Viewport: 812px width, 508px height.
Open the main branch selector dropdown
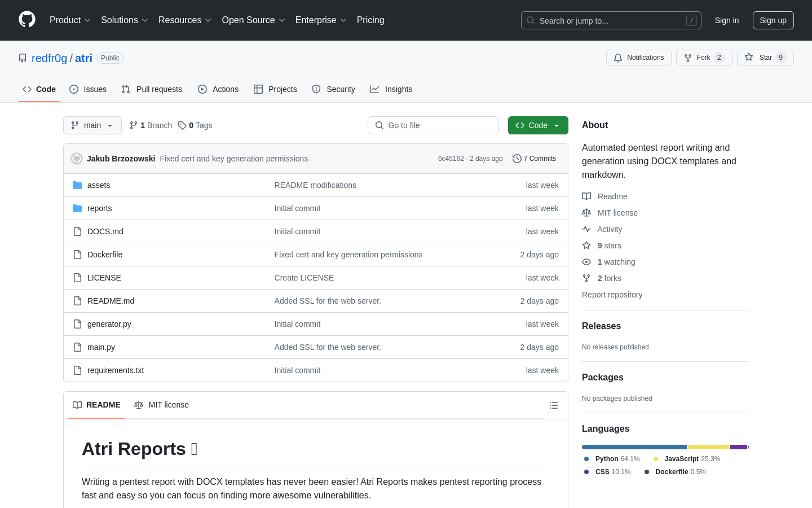(92, 125)
